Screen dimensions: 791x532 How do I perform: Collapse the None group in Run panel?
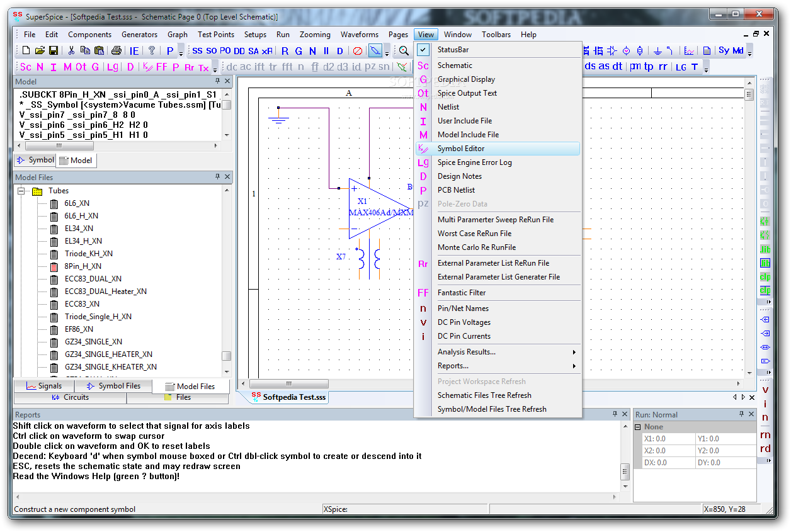pyautogui.click(x=637, y=427)
